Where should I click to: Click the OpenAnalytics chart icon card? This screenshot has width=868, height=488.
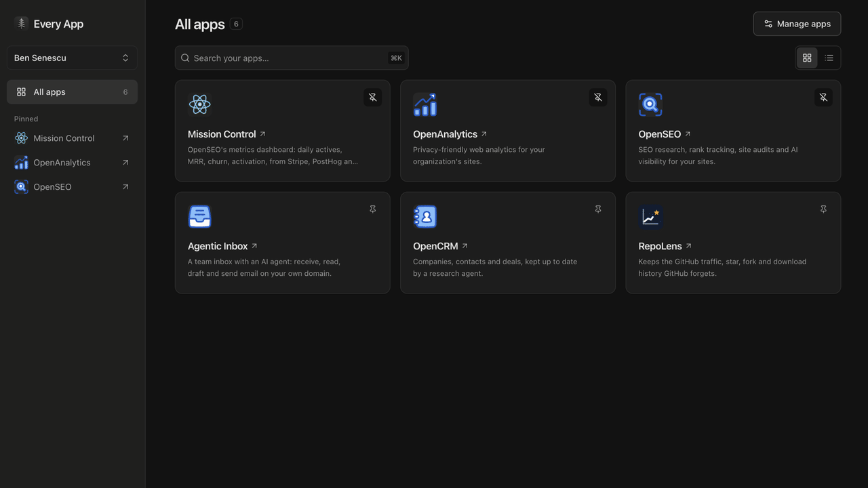(425, 104)
